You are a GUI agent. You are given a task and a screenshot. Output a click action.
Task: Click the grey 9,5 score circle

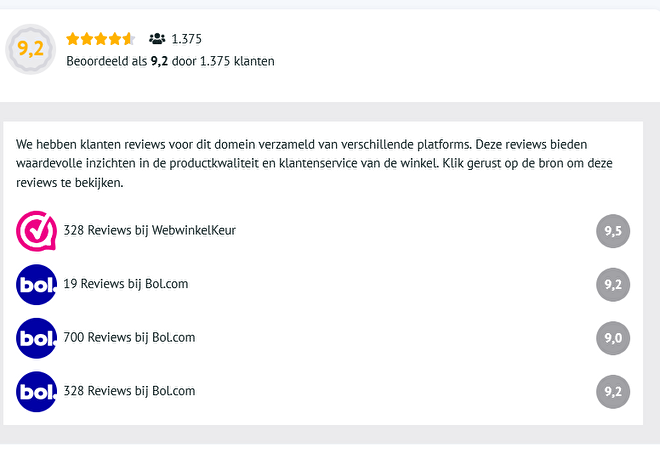click(613, 231)
